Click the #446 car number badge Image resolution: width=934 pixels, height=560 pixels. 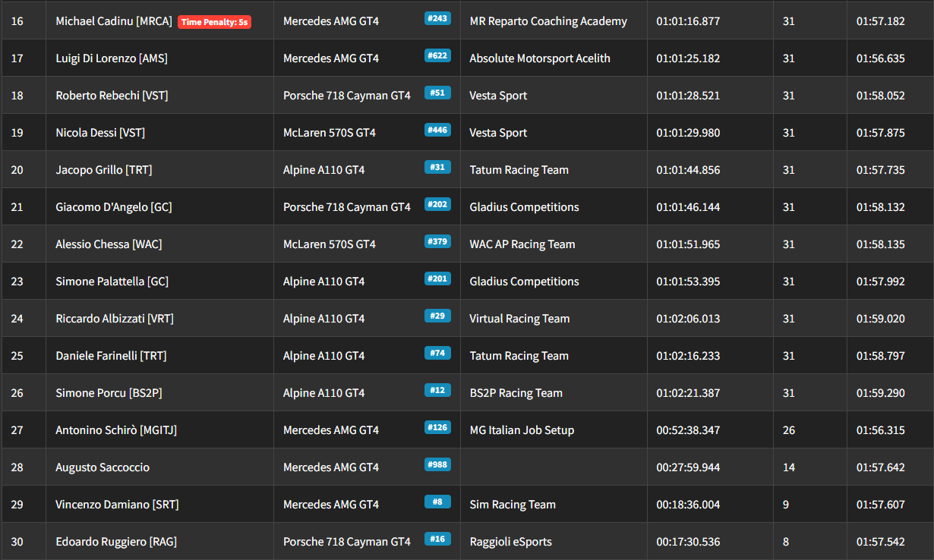pos(437,130)
